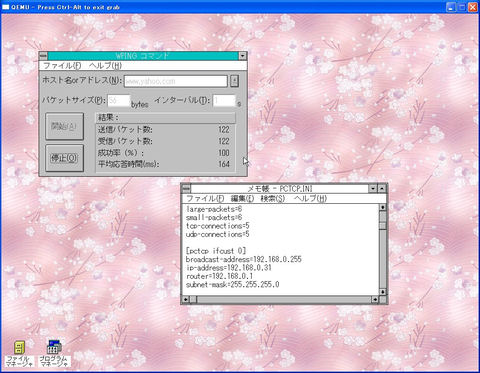This screenshot has height=373, width=480.
Task: Click Notepad vertical scrollbar down arrow
Action: [x=383, y=292]
